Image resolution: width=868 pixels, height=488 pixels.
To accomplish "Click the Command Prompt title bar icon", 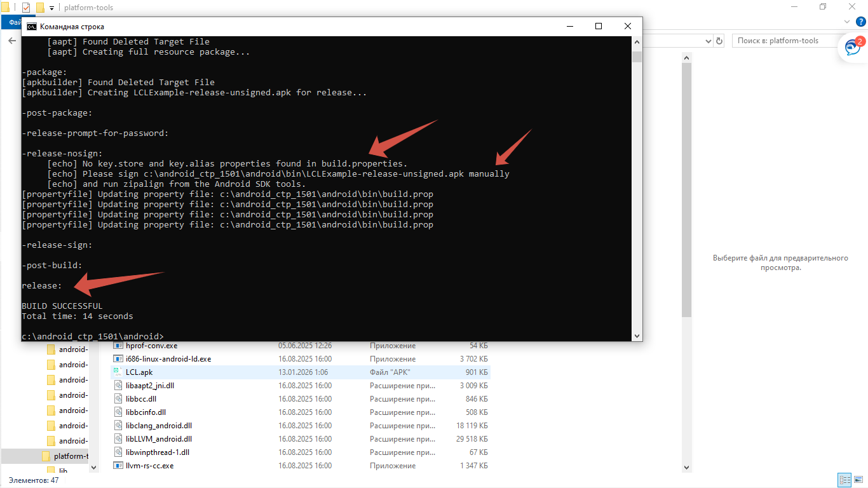I will tap(31, 27).
